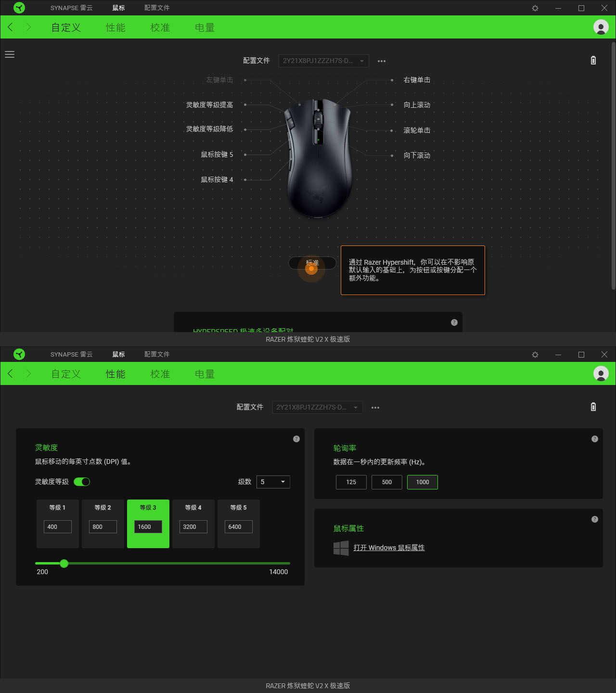Select the 滚轮单击 assignment
This screenshot has height=693, width=616.
coord(417,130)
